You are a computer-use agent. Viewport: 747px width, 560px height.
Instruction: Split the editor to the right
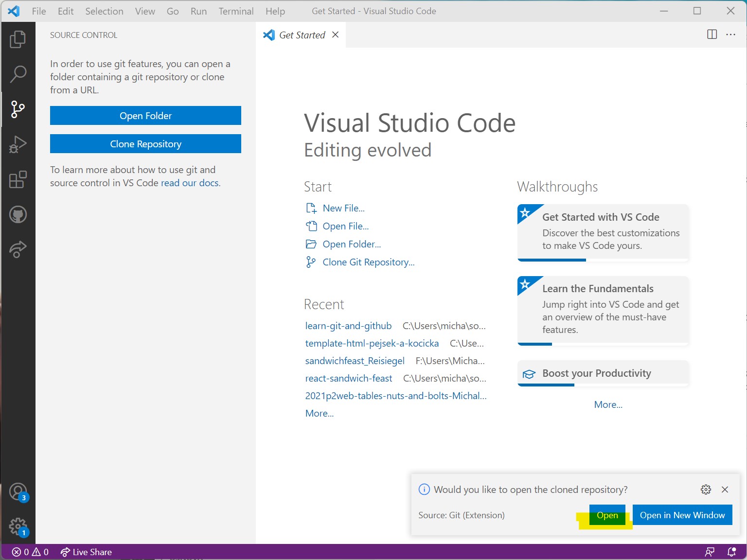tap(712, 35)
